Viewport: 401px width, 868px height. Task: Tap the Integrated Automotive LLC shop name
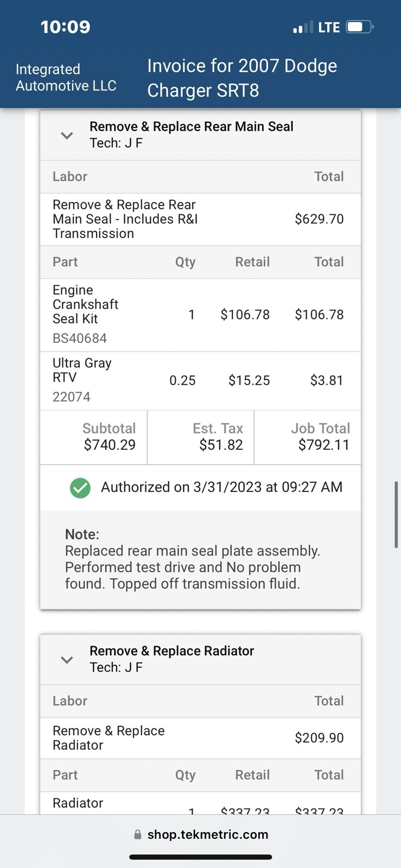[x=66, y=78]
